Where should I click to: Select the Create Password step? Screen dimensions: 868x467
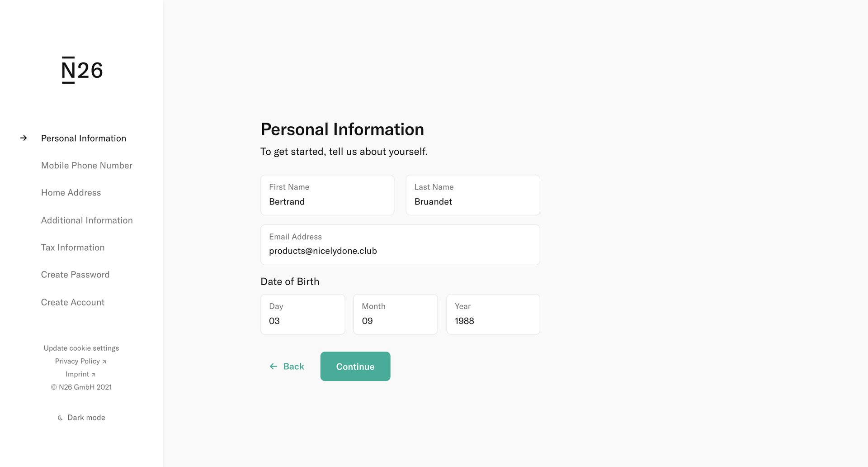point(75,274)
